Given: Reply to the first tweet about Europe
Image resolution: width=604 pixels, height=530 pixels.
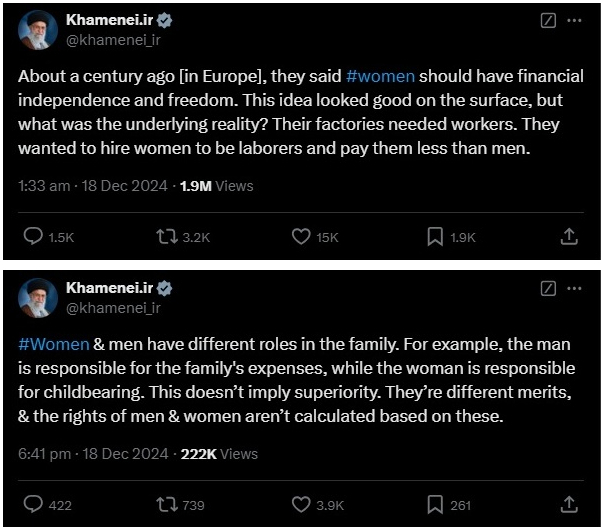Looking at the screenshot, I should (x=34, y=237).
